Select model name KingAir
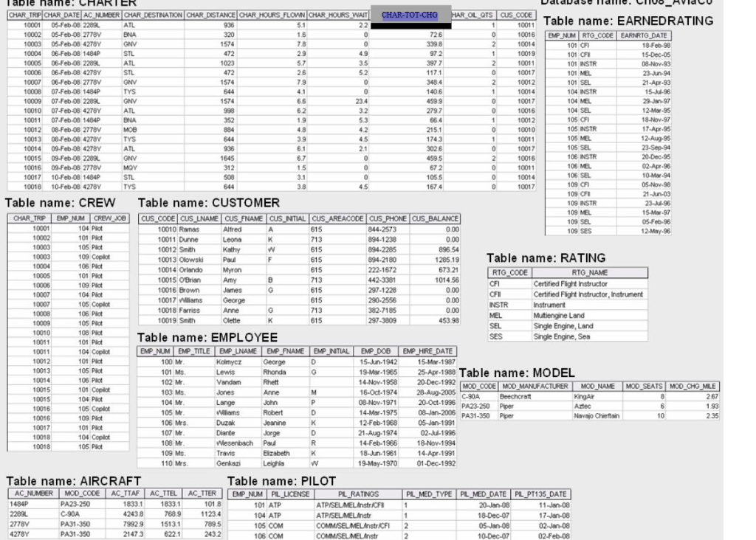The image size is (756, 540). pyautogui.click(x=584, y=396)
